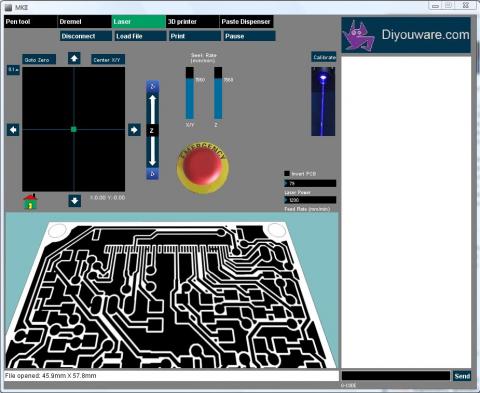Hit the red Emergency stop button

[203, 167]
